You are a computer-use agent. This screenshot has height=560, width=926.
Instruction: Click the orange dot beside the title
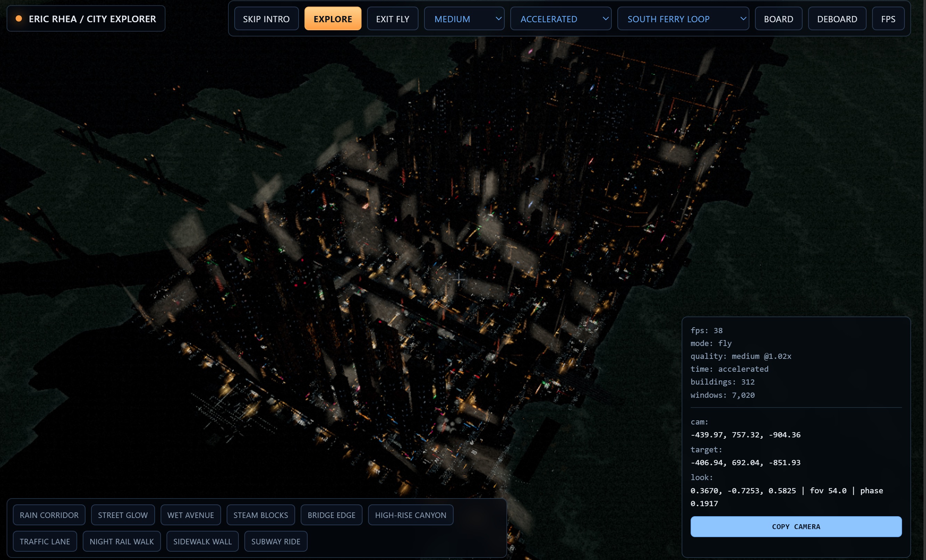pos(18,18)
